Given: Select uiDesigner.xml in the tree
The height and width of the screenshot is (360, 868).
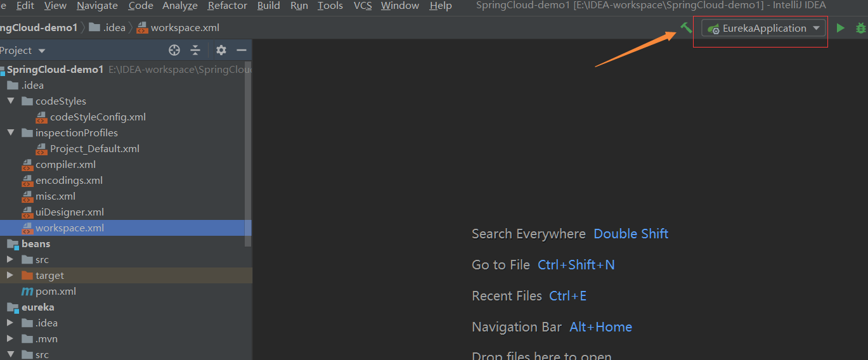Looking at the screenshot, I should tap(70, 212).
